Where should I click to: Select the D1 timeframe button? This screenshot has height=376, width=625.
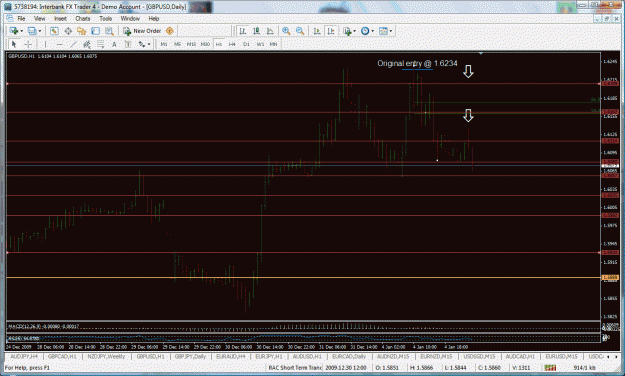click(x=246, y=44)
